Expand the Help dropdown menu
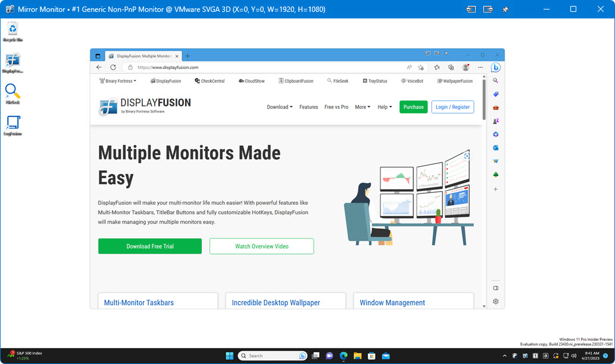This screenshot has width=615, height=364. point(385,107)
